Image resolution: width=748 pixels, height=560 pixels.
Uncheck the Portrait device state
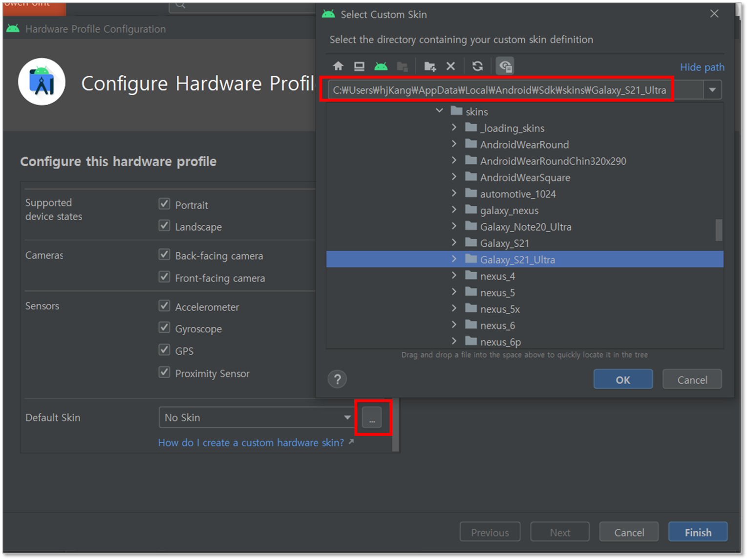tap(164, 204)
